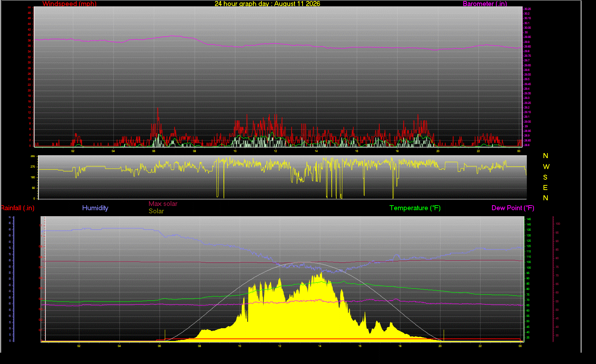Click dark red axis value '35'
This screenshot has width=596, height=364.
tap(557, 335)
